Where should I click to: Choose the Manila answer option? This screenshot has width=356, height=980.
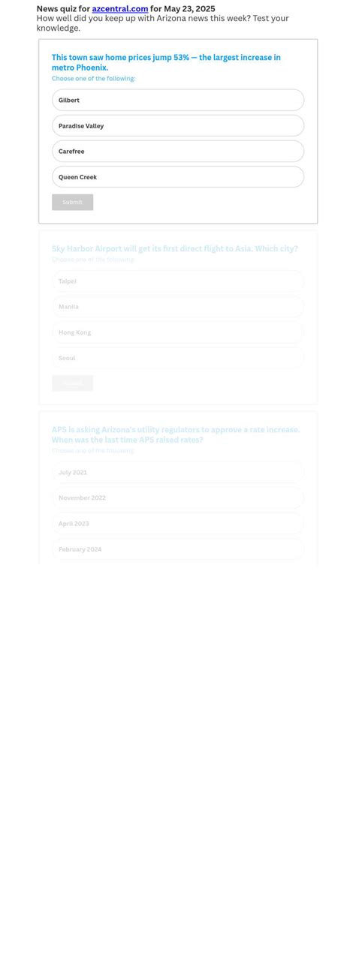tap(178, 307)
